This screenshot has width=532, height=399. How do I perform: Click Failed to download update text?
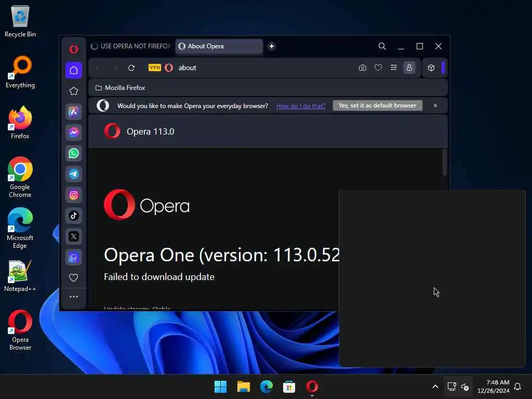[159, 277]
